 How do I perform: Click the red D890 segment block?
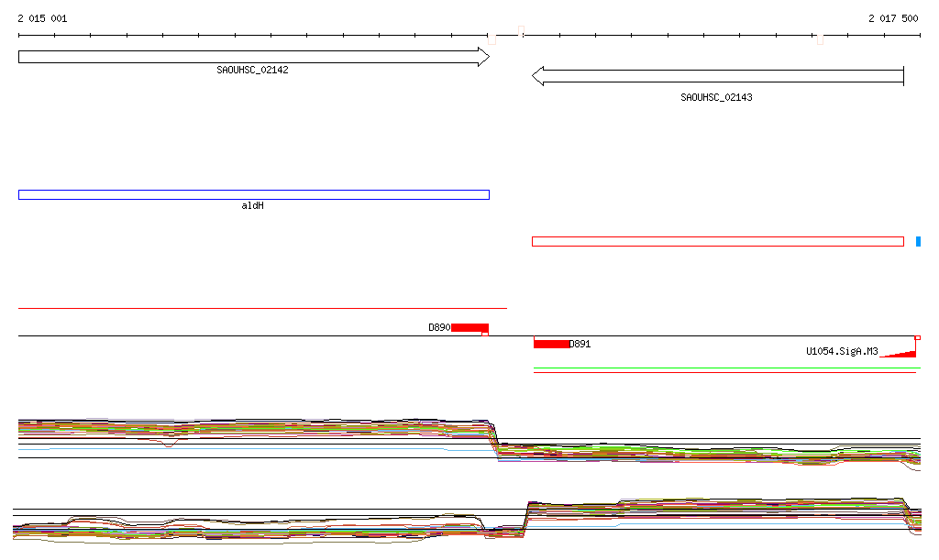click(469, 328)
